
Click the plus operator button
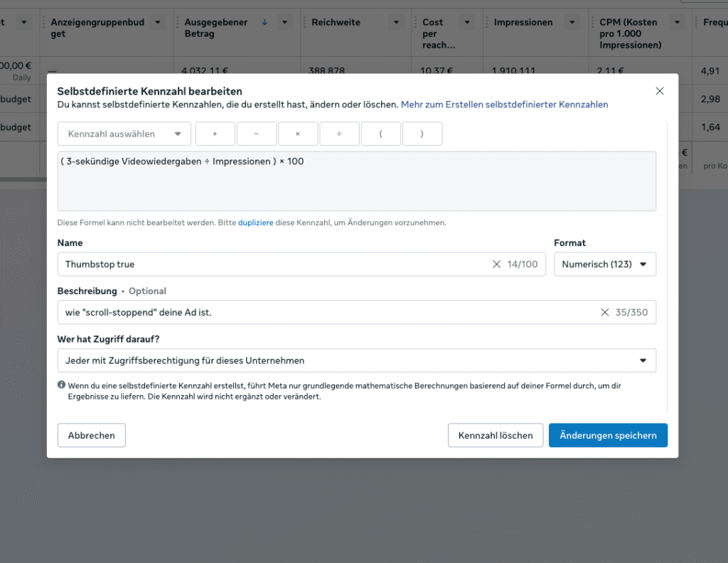point(215,134)
